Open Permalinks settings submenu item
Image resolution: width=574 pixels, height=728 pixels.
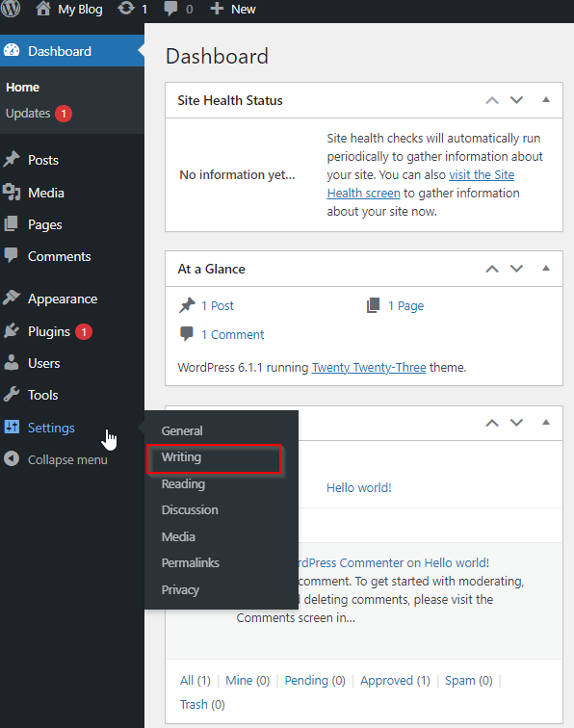(191, 562)
